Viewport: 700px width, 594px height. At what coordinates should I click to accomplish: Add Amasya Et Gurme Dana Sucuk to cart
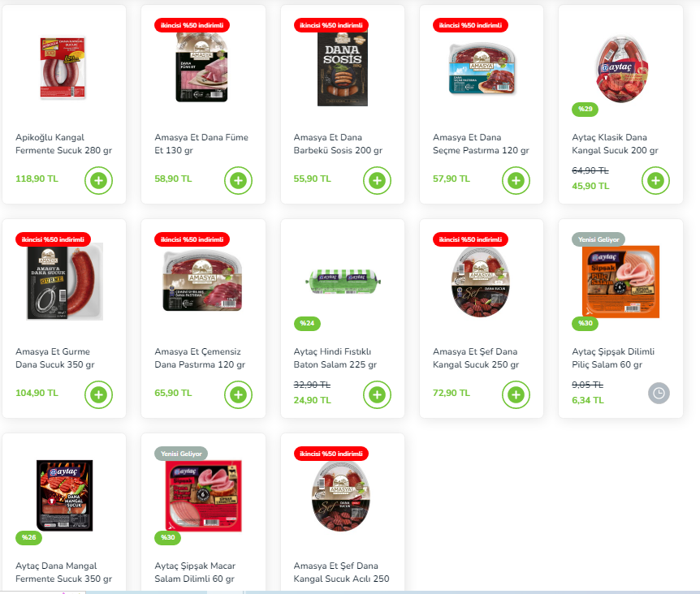(x=98, y=394)
